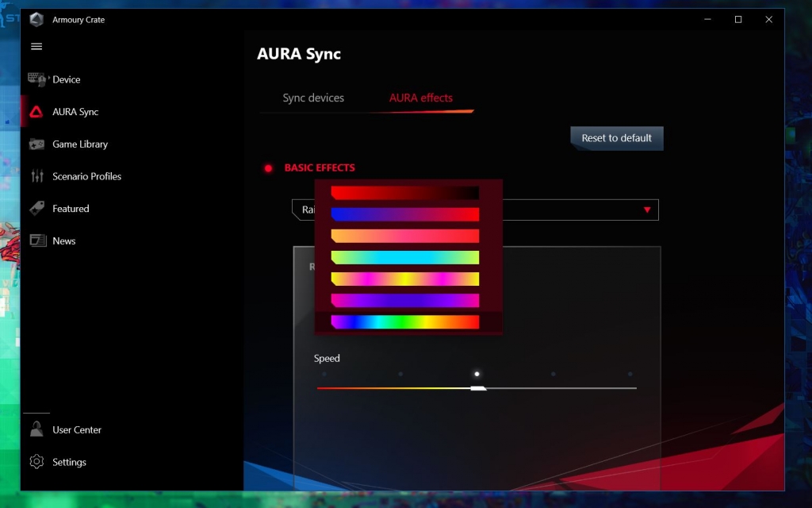Select the AURA effects tab

[x=420, y=98]
